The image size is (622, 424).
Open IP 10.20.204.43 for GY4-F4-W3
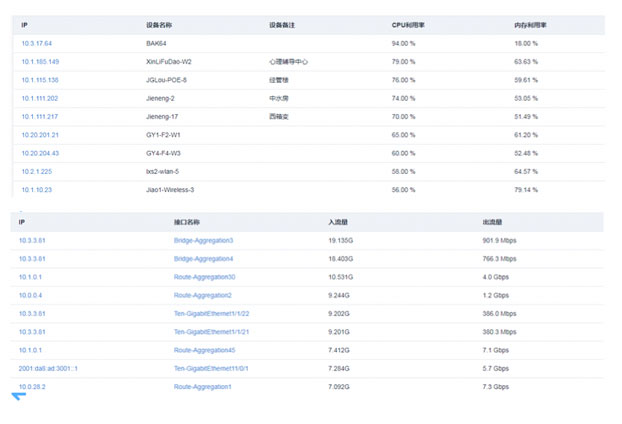(40, 153)
